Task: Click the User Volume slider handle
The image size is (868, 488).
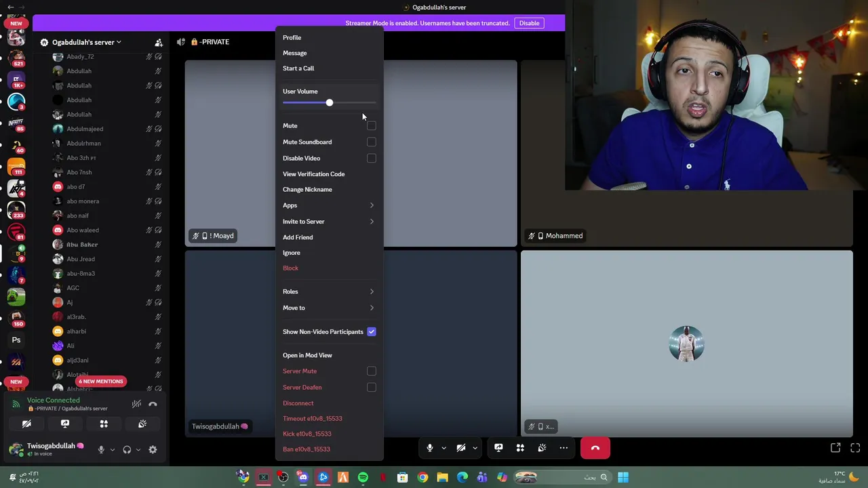Action: (330, 103)
